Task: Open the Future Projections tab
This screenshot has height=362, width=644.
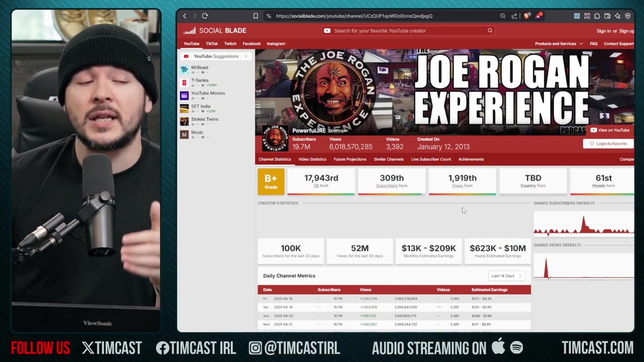Action: click(350, 159)
